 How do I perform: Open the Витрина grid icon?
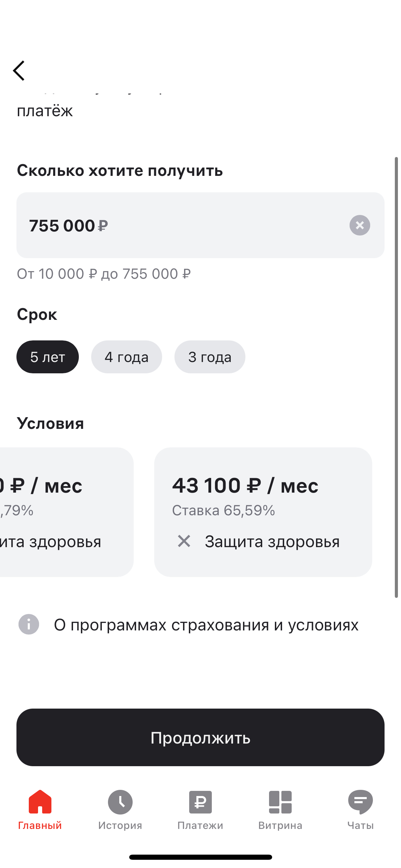(280, 802)
